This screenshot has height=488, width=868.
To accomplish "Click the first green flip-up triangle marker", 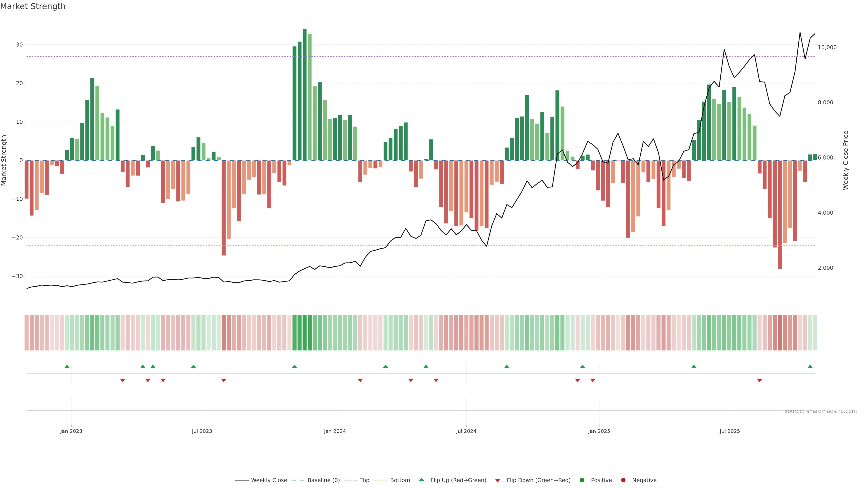I will tap(67, 366).
